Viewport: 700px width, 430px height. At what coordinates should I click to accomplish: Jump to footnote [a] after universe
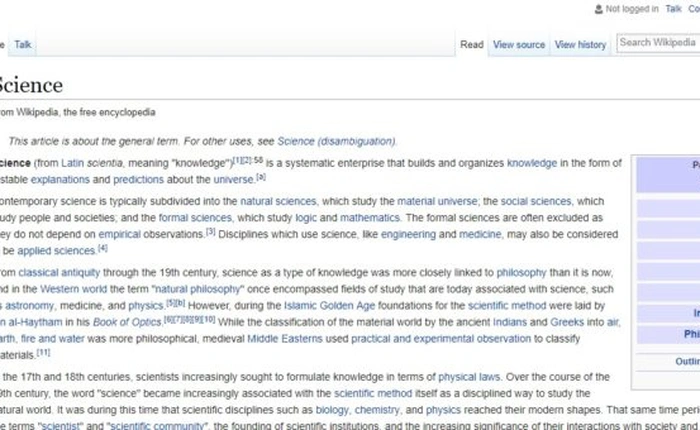coord(261,177)
